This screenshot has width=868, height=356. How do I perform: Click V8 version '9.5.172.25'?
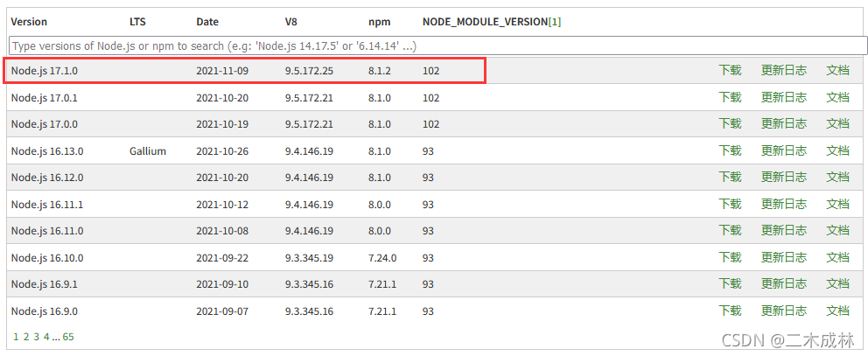click(309, 71)
